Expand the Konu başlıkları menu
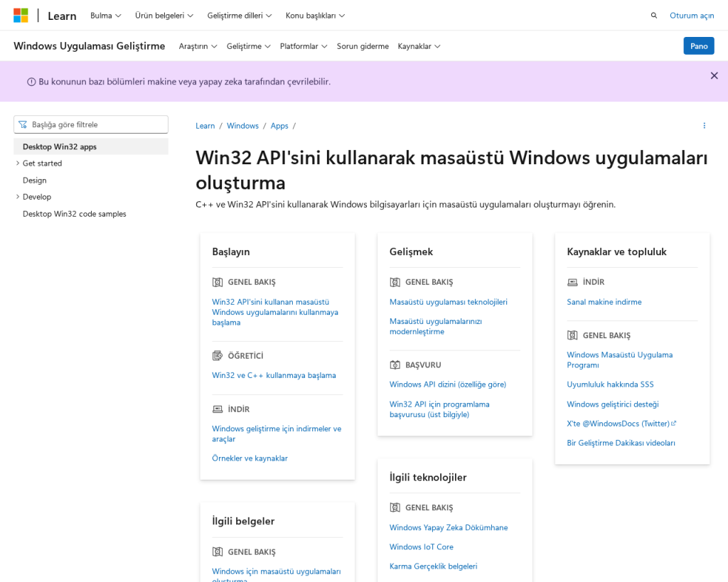The height and width of the screenshot is (582, 728). pos(315,16)
